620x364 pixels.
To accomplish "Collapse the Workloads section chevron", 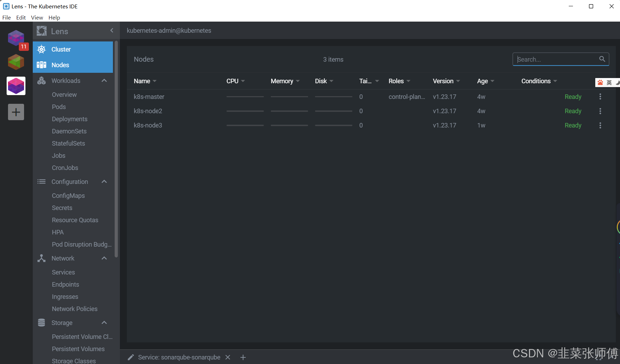I will [x=104, y=81].
